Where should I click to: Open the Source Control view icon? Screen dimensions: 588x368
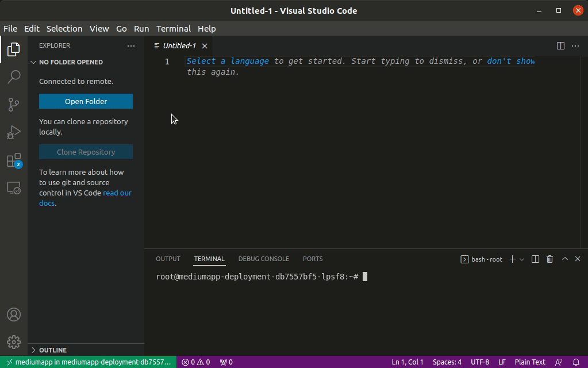[x=13, y=105]
